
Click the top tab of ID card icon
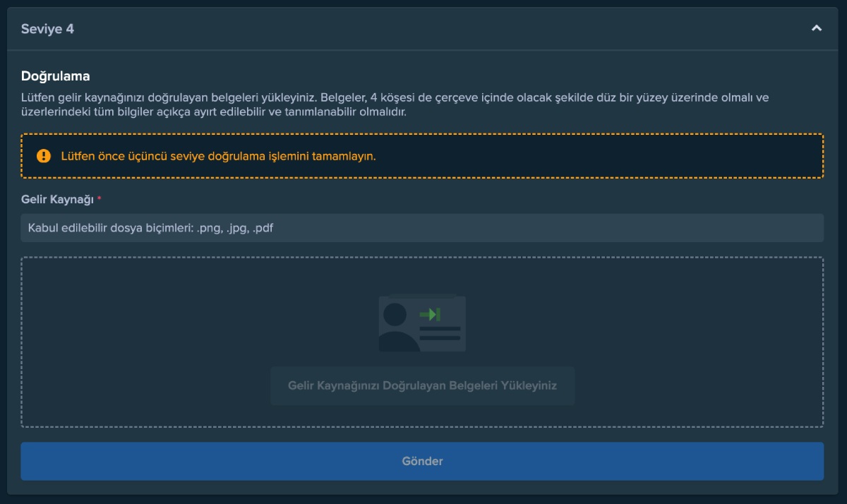423,295
